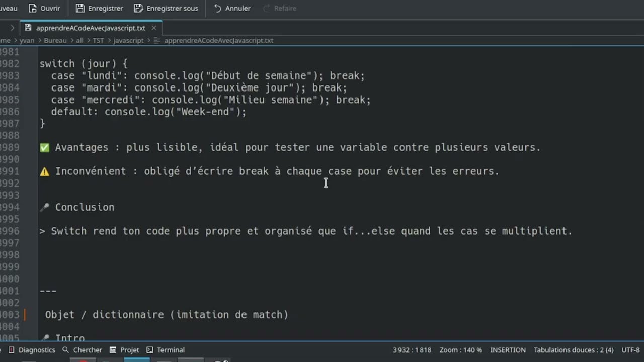The image size is (644, 362).
Task: Toggle INSERTION input mode
Action: [508, 350]
